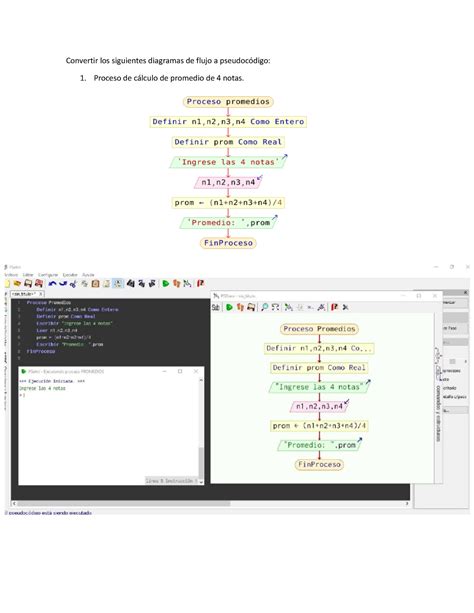Click 'Ingrese las 4 notas' output node in PSDraw
Image resolution: width=474 pixels, height=613 pixels.
pos(319,387)
